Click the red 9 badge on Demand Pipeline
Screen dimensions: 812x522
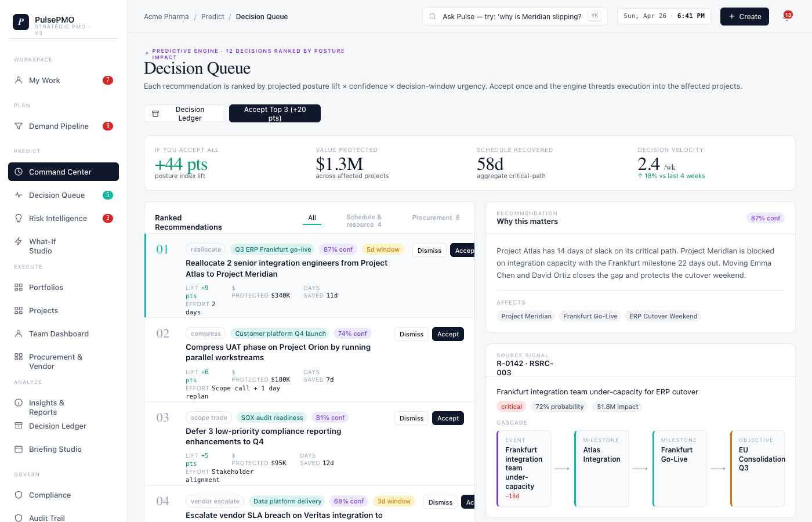tap(108, 126)
